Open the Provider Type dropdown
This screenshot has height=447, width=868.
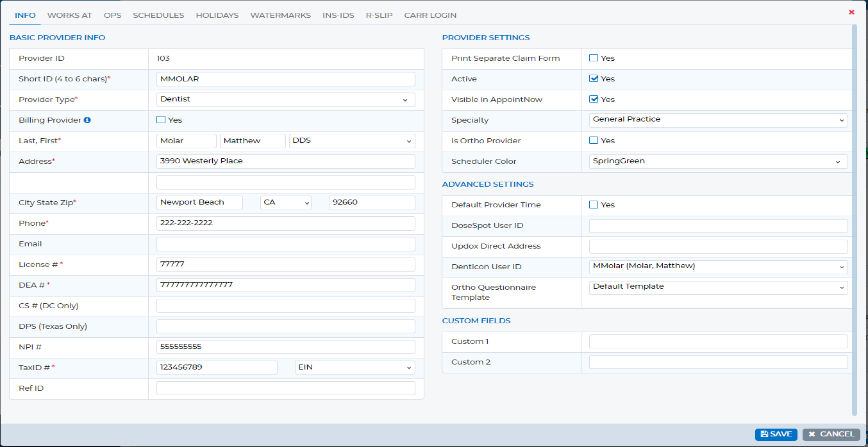pyautogui.click(x=286, y=100)
